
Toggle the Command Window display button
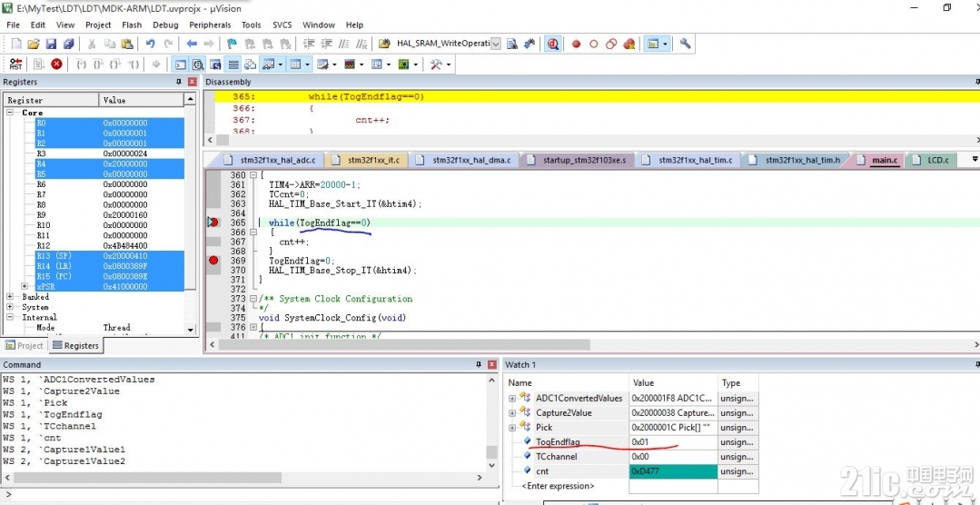coord(180,64)
